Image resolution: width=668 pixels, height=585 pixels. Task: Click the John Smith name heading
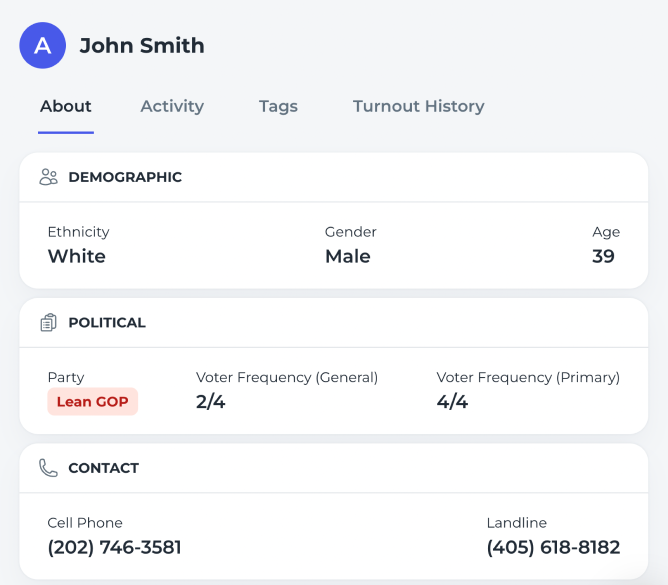point(142,46)
